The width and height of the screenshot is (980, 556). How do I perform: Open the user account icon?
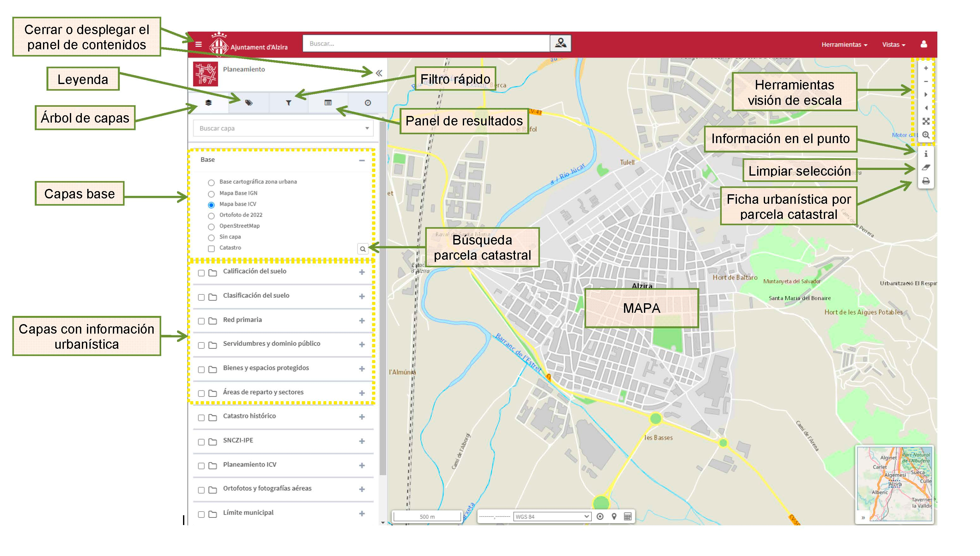923,44
